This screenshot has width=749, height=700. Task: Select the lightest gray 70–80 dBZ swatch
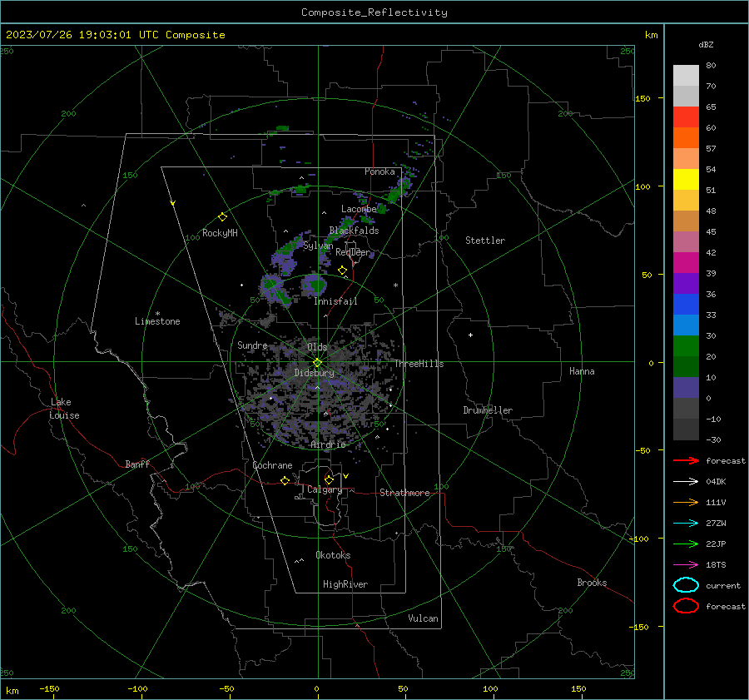(x=686, y=76)
